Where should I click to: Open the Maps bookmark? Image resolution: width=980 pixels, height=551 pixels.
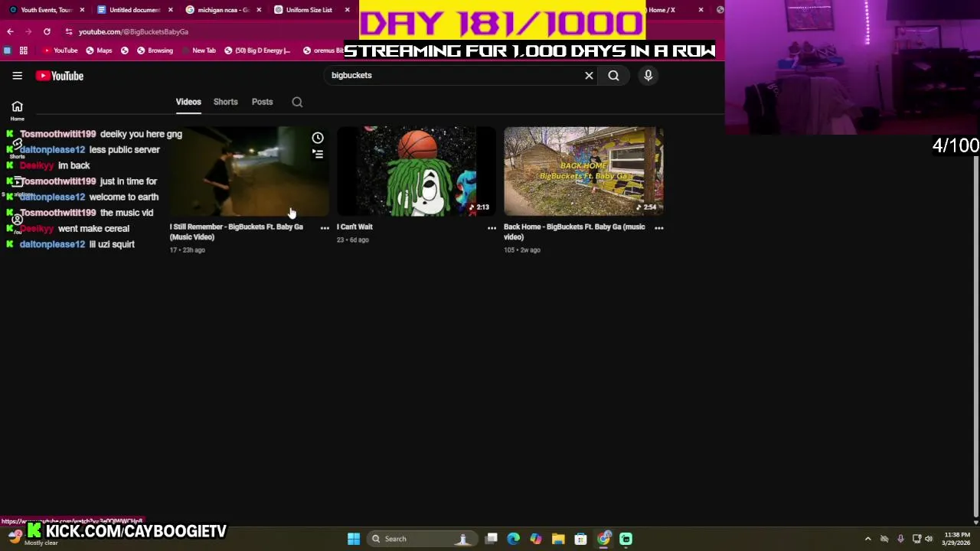coord(99,51)
